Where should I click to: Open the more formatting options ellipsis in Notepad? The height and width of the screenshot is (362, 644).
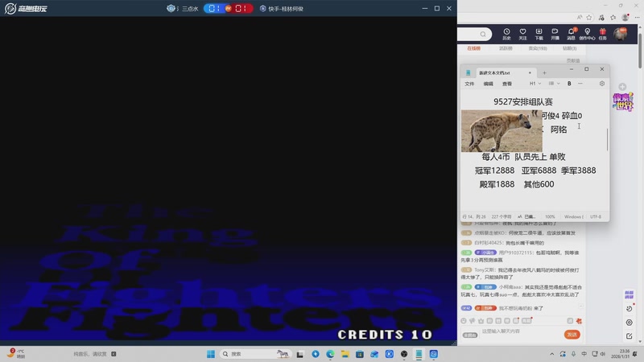pyautogui.click(x=580, y=84)
